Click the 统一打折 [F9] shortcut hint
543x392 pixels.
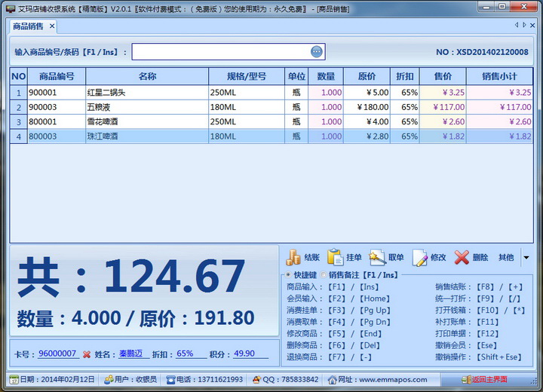click(477, 299)
